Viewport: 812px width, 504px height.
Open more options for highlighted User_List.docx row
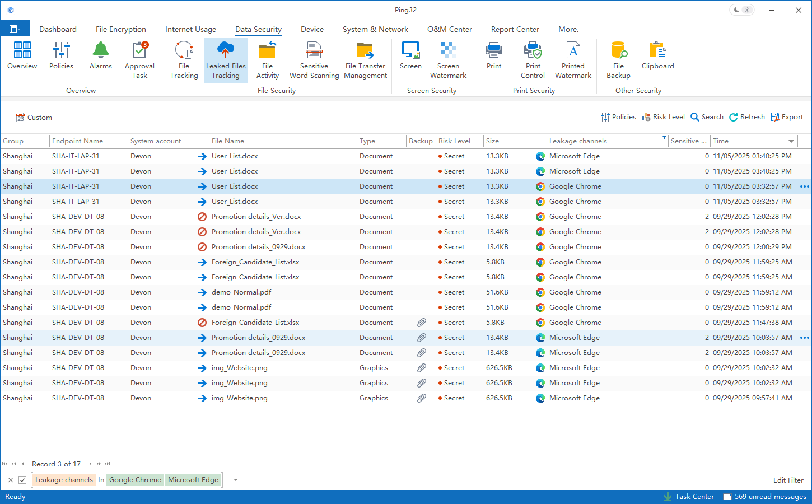click(x=804, y=186)
